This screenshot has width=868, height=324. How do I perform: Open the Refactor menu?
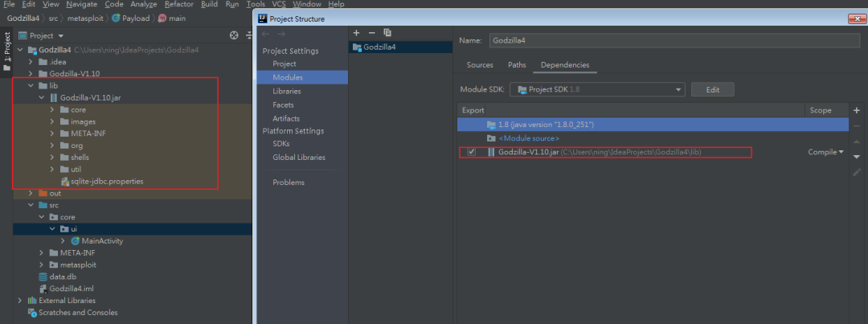(x=179, y=4)
